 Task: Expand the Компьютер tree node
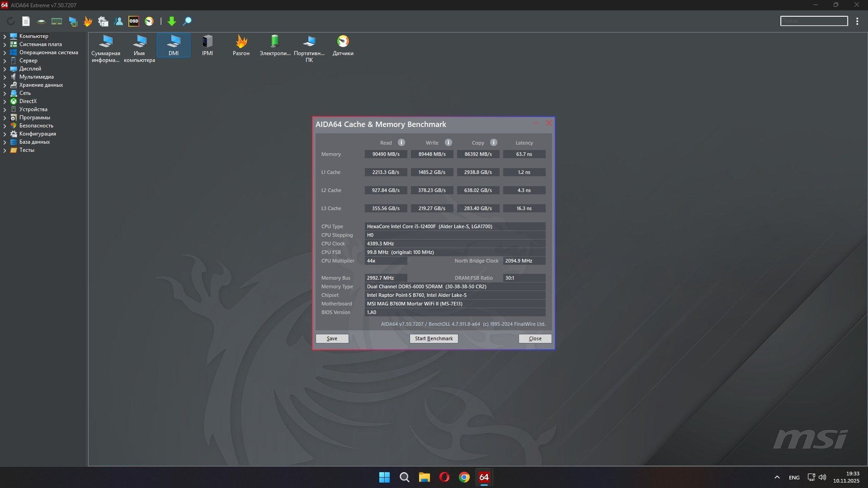(x=5, y=36)
